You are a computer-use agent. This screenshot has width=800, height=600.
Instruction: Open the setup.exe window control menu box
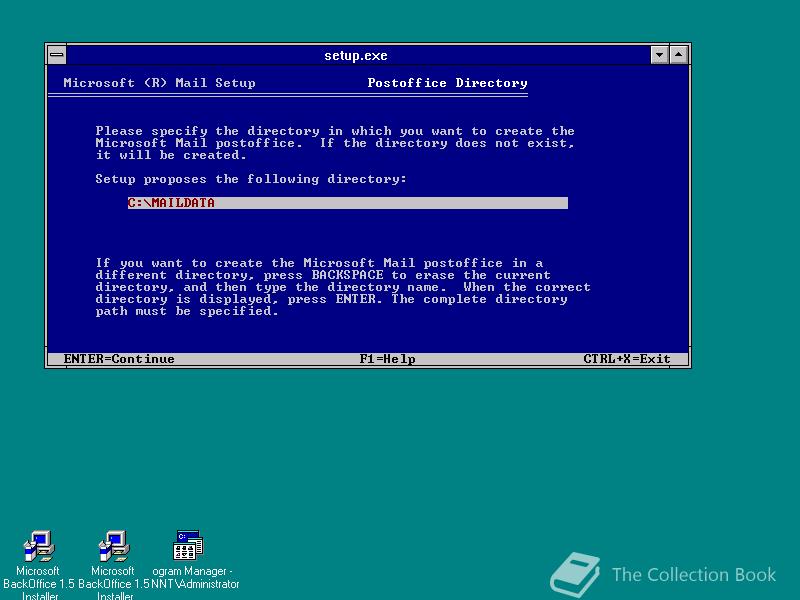coord(57,55)
